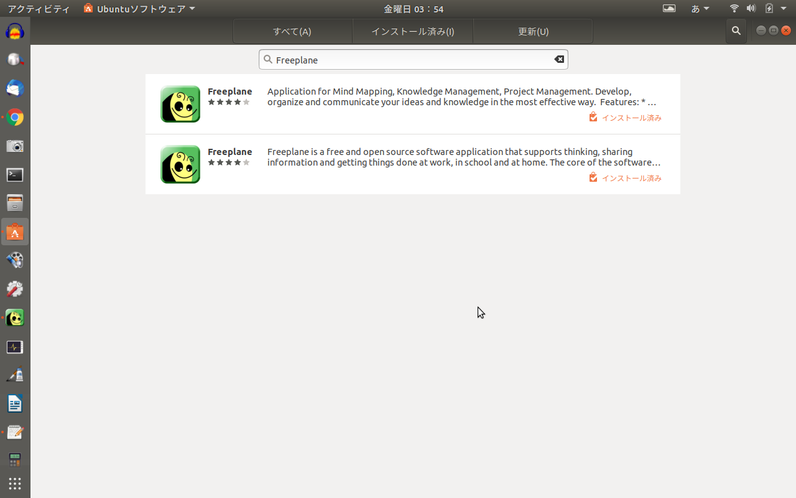Expand the Ubuntuソフトウェア app menu

pos(139,9)
